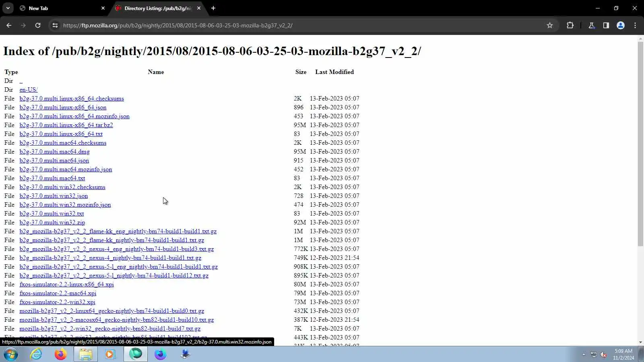Download b2g-37.0.multi.mac64.dmg
Image resolution: width=644 pixels, height=362 pixels.
[54, 152]
